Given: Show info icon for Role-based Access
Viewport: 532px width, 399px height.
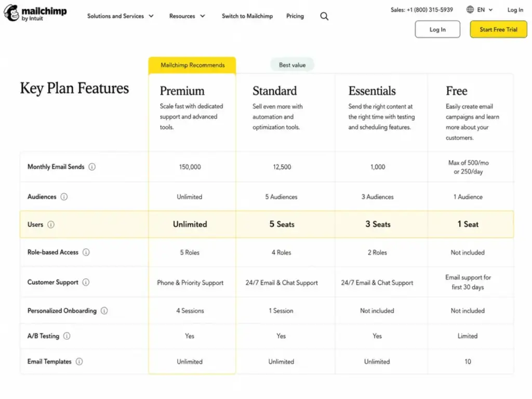Looking at the screenshot, I should tap(86, 252).
